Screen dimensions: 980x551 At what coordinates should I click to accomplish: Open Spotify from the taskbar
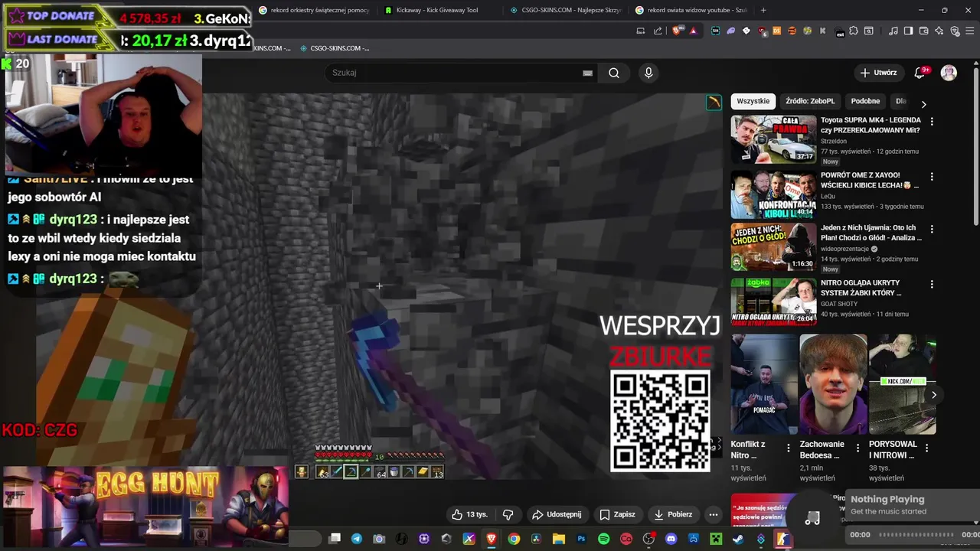point(603,539)
